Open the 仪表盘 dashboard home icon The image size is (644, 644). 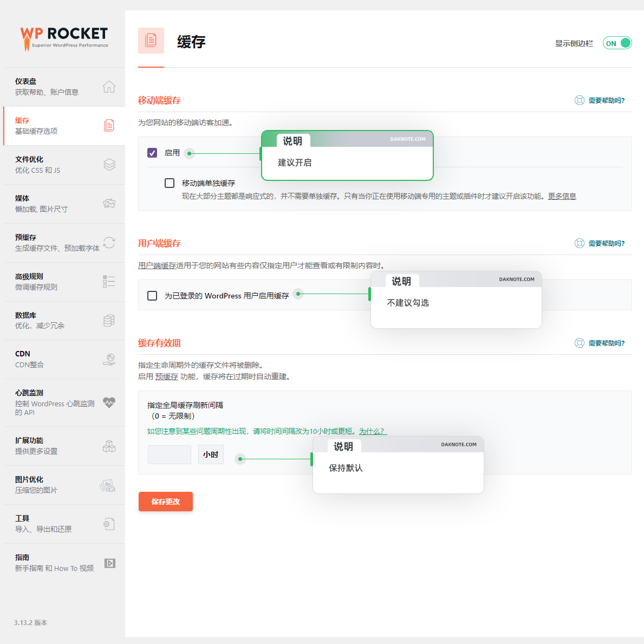(x=109, y=87)
